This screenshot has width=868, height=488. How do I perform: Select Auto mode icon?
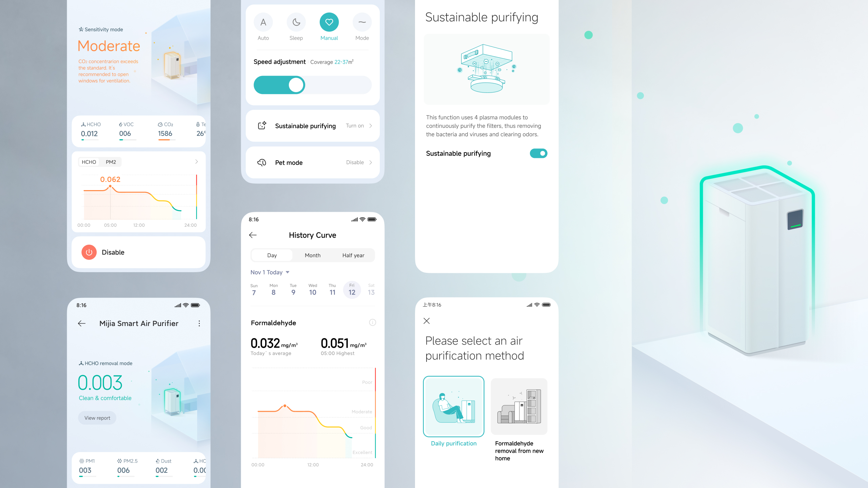(263, 22)
